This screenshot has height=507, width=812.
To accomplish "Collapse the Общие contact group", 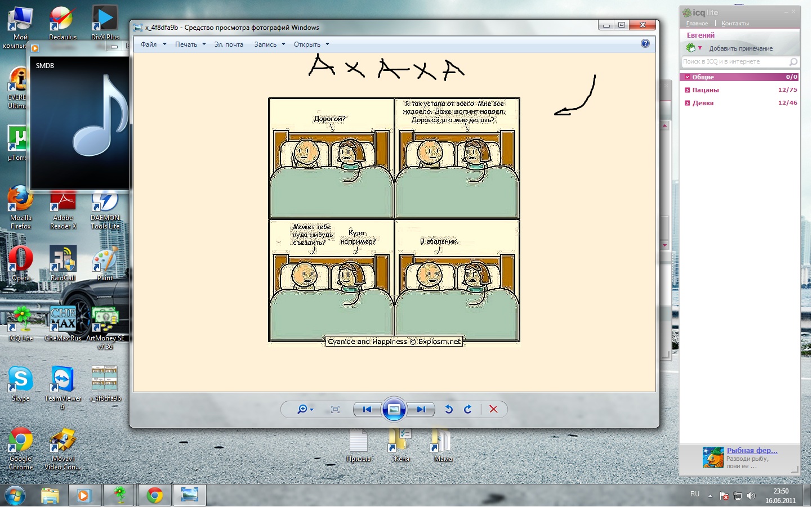I will pos(688,77).
